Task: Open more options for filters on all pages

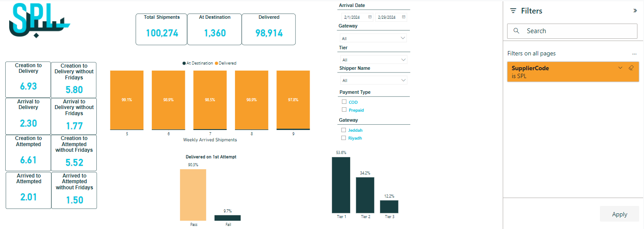Action: point(634,54)
